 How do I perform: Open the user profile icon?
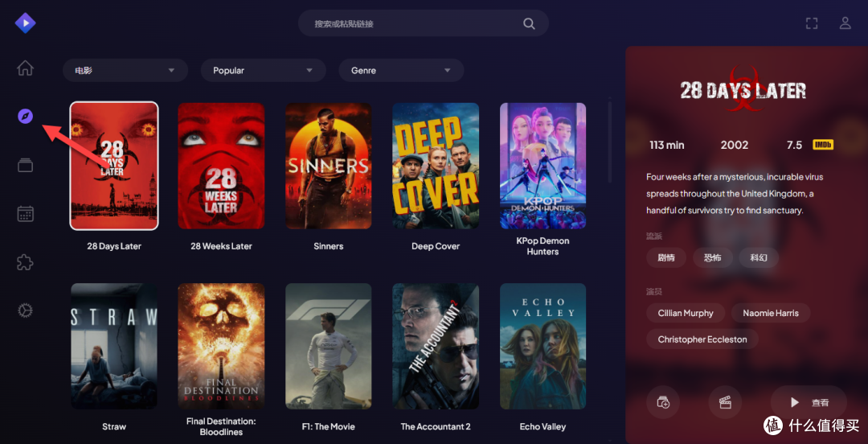click(x=845, y=23)
